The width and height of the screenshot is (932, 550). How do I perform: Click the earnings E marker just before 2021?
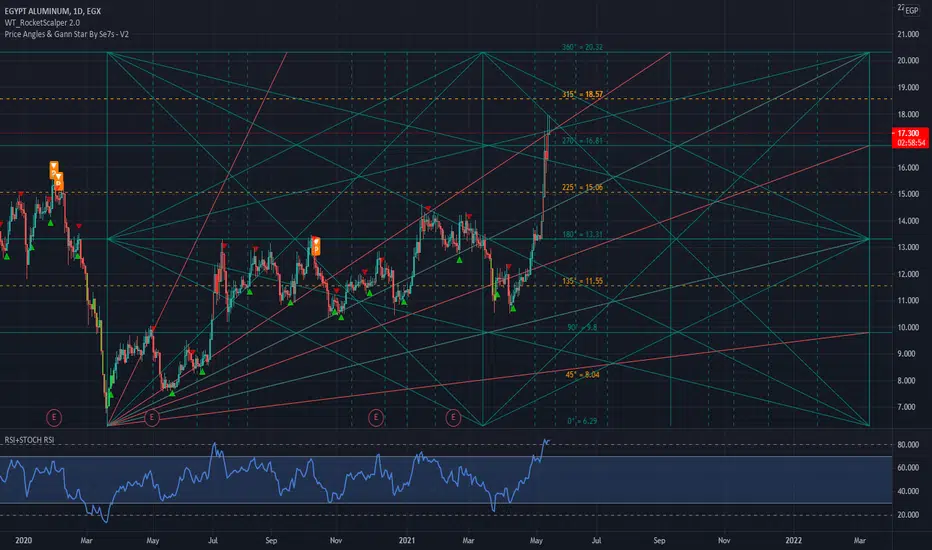376,417
